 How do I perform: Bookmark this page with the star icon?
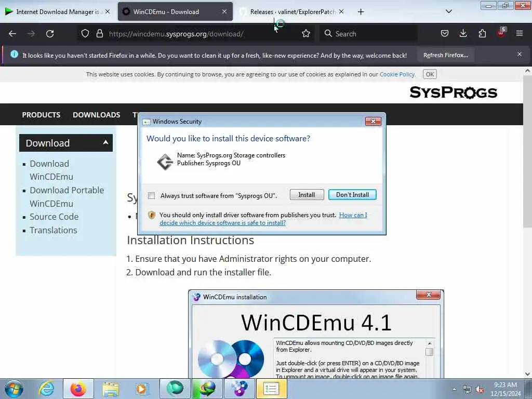tap(306, 34)
